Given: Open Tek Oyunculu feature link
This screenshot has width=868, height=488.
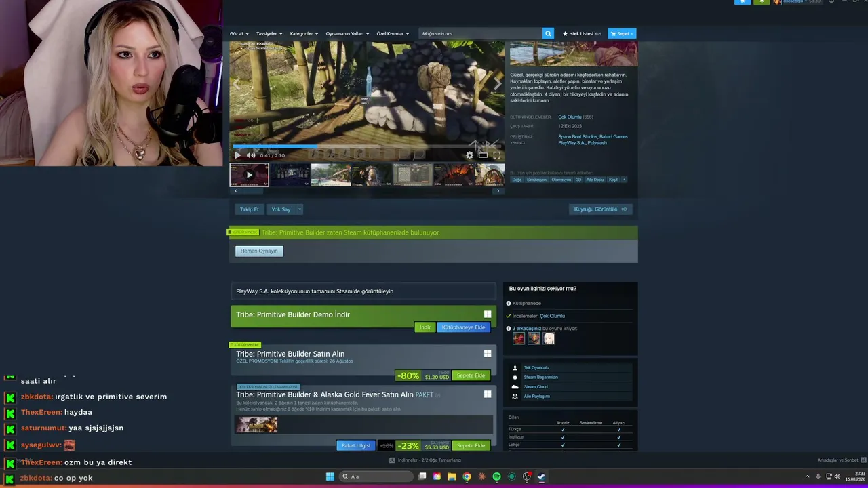Looking at the screenshot, I should pos(536,368).
